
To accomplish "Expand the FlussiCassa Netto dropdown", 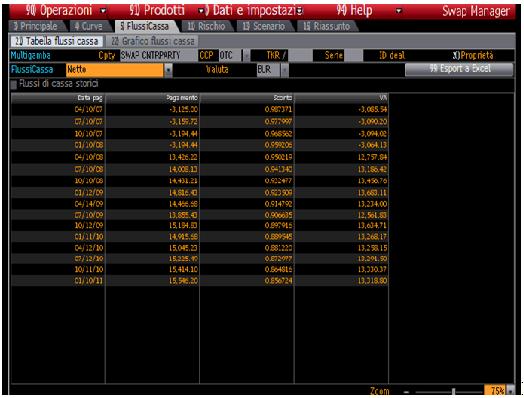I will click(x=168, y=70).
